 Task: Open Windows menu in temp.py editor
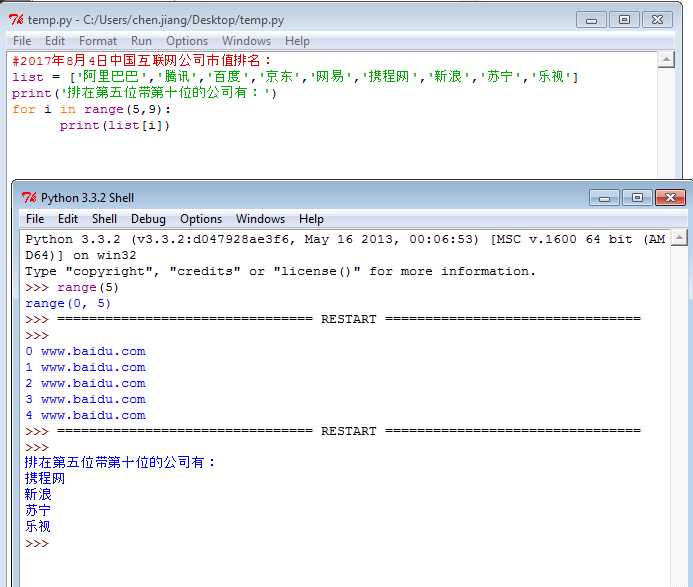click(x=247, y=41)
